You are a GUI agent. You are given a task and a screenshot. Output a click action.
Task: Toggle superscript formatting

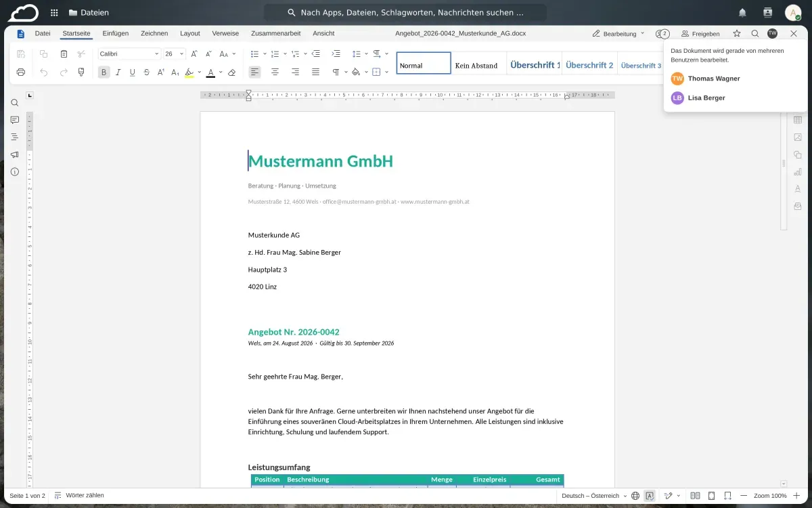[x=160, y=72]
